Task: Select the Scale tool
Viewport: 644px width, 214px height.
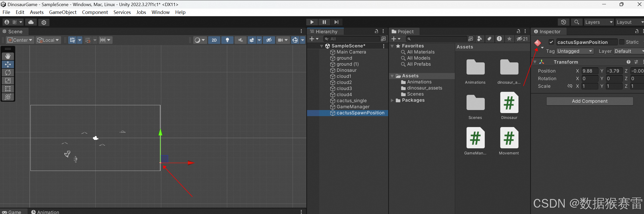Action: [8, 81]
